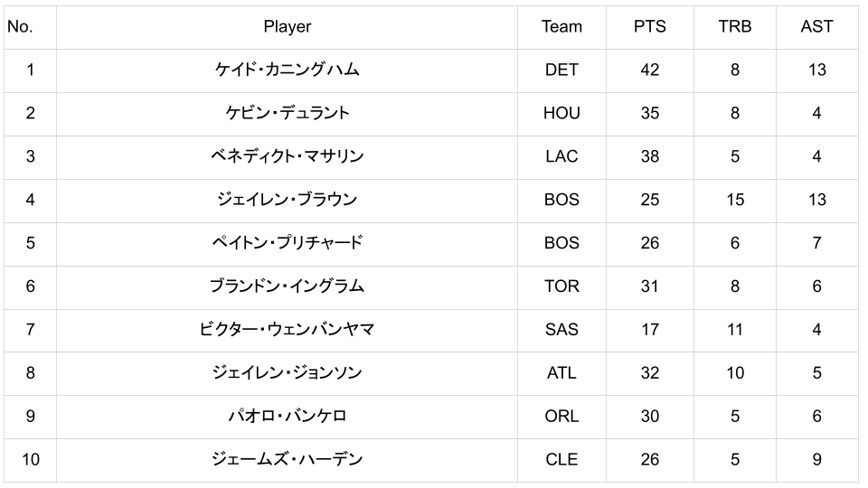Select the No. column header
Screen dimensions: 868x488
[x=19, y=26]
